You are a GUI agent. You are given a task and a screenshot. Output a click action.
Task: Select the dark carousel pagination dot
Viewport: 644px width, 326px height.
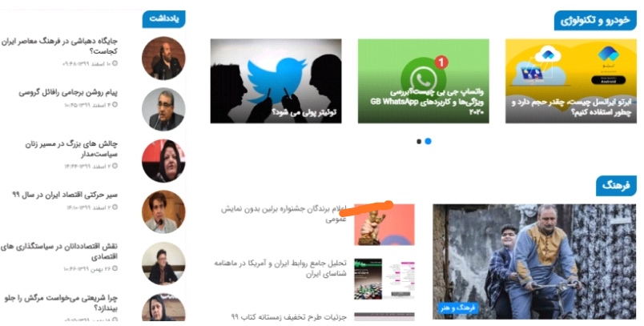(x=419, y=141)
